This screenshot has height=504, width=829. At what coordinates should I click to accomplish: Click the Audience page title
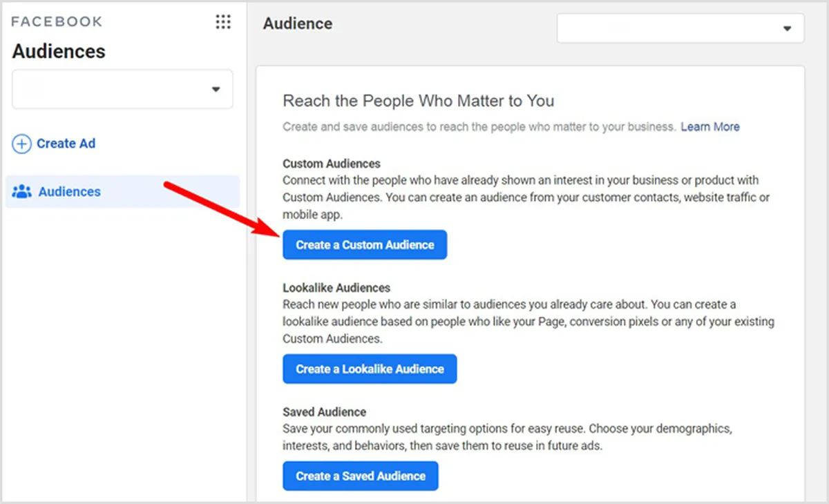[298, 23]
